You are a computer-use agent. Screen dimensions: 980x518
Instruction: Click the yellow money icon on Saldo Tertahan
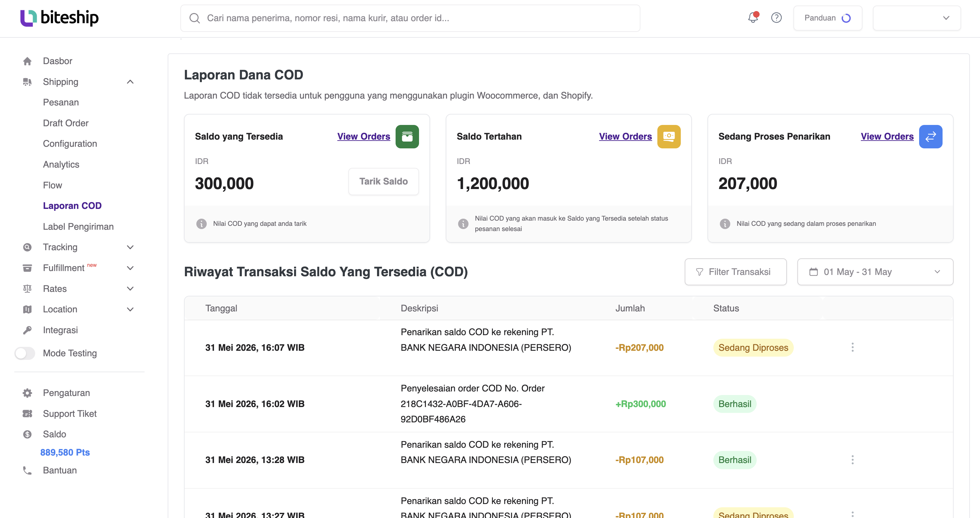[669, 137]
